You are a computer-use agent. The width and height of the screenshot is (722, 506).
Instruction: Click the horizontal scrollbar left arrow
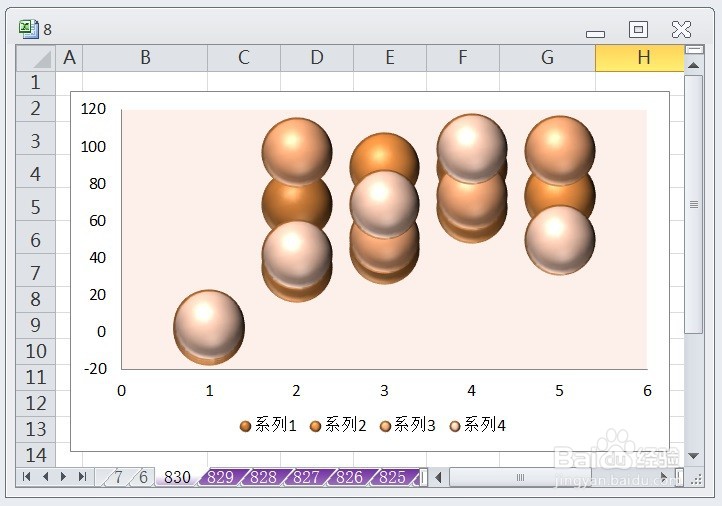point(439,477)
